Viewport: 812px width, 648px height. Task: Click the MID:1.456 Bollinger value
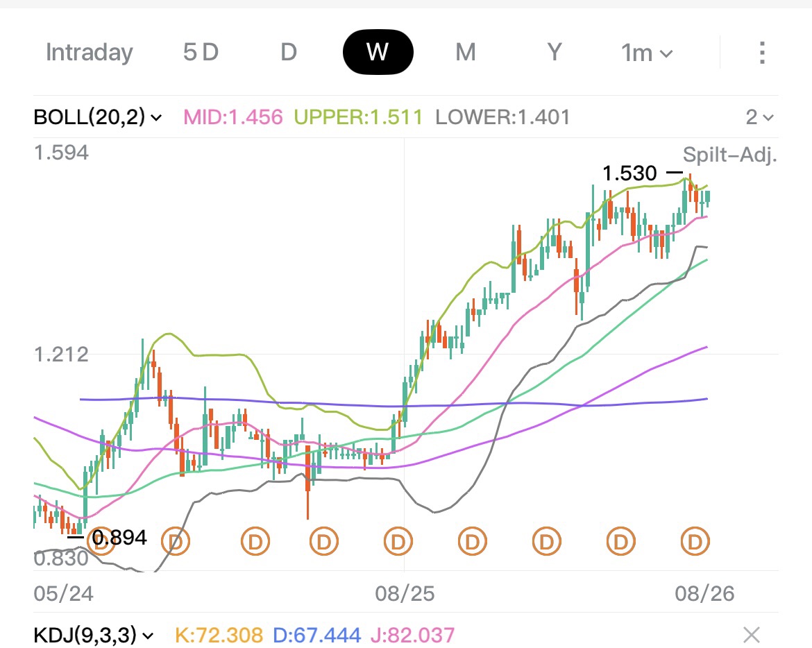233,117
